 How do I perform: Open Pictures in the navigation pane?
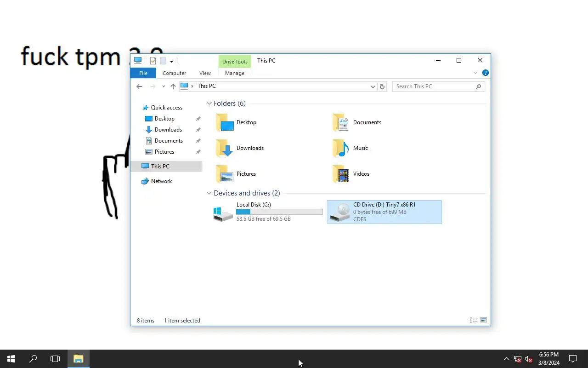tap(164, 152)
